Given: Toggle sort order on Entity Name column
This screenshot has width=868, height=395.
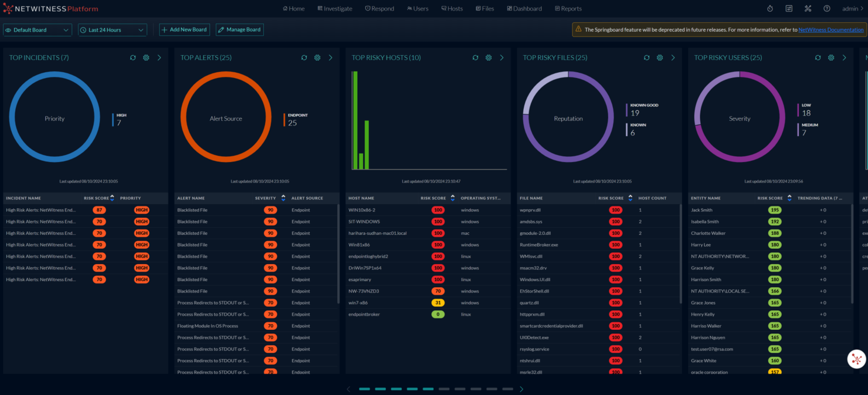Looking at the screenshot, I should (x=707, y=198).
